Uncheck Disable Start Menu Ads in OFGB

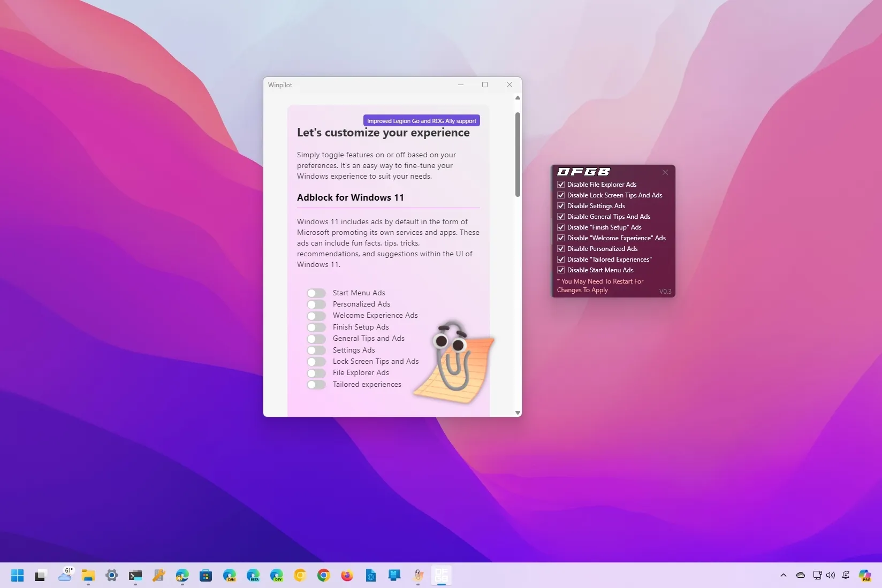[x=561, y=270]
